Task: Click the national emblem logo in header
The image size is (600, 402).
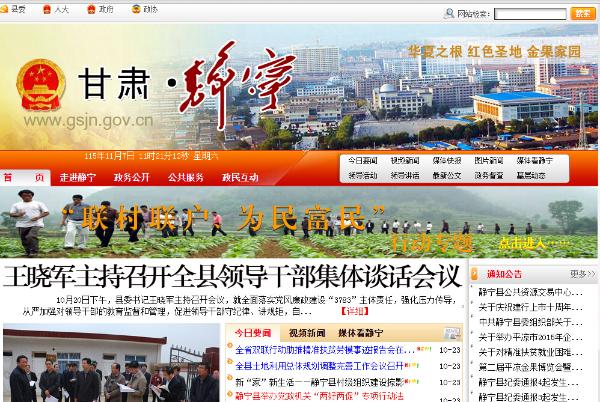Action: click(38, 82)
